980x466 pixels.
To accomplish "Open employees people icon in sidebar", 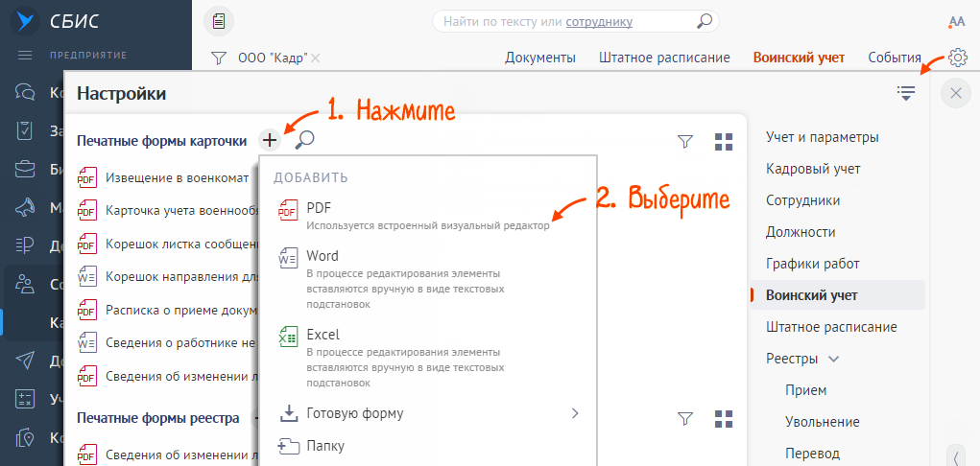I will pyautogui.click(x=25, y=284).
